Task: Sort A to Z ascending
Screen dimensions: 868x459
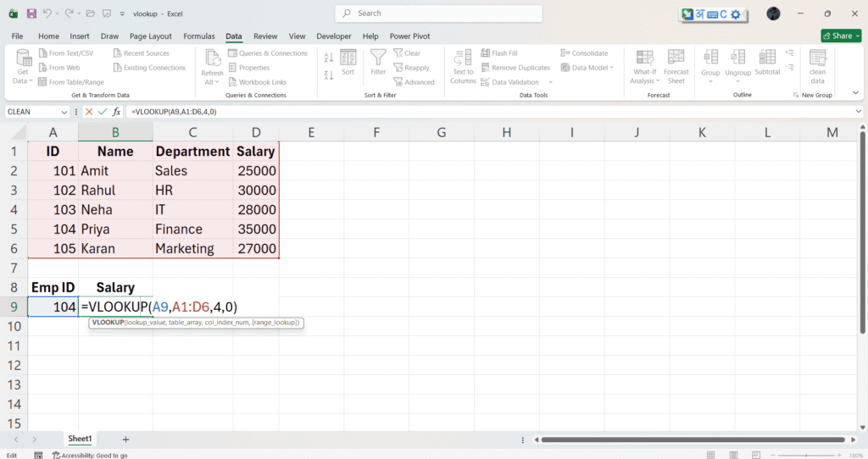Action: click(x=328, y=58)
